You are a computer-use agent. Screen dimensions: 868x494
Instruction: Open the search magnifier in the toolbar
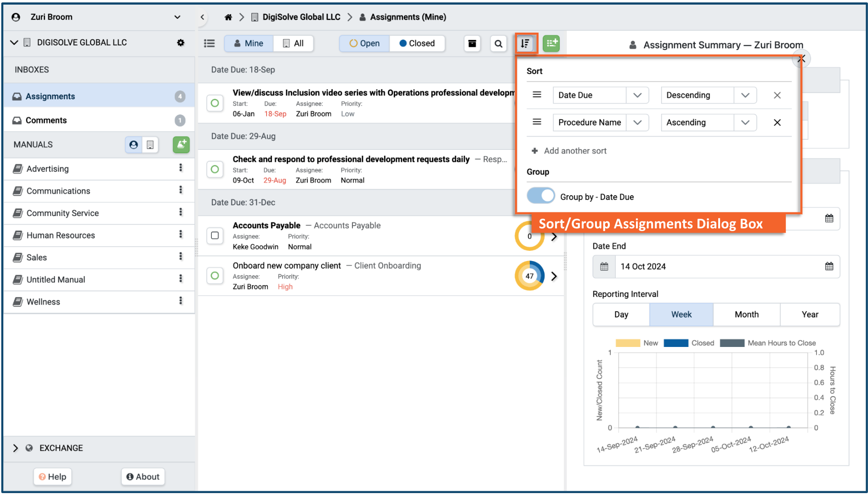(498, 44)
